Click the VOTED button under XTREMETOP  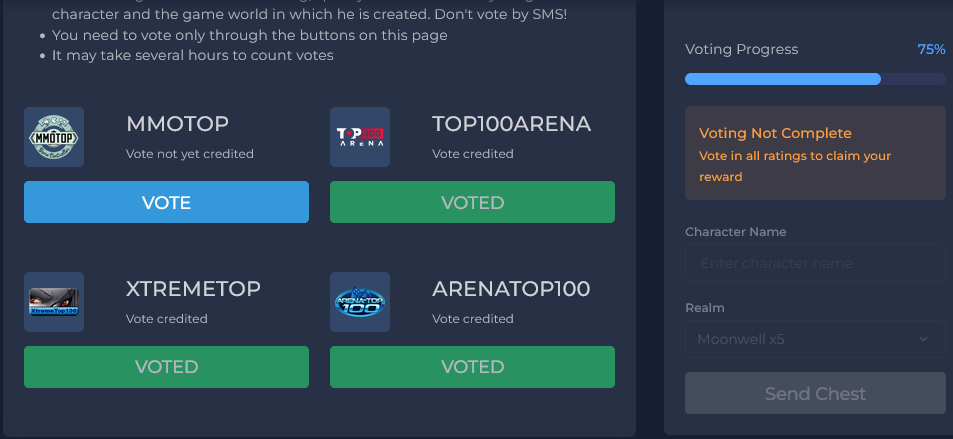pos(166,367)
